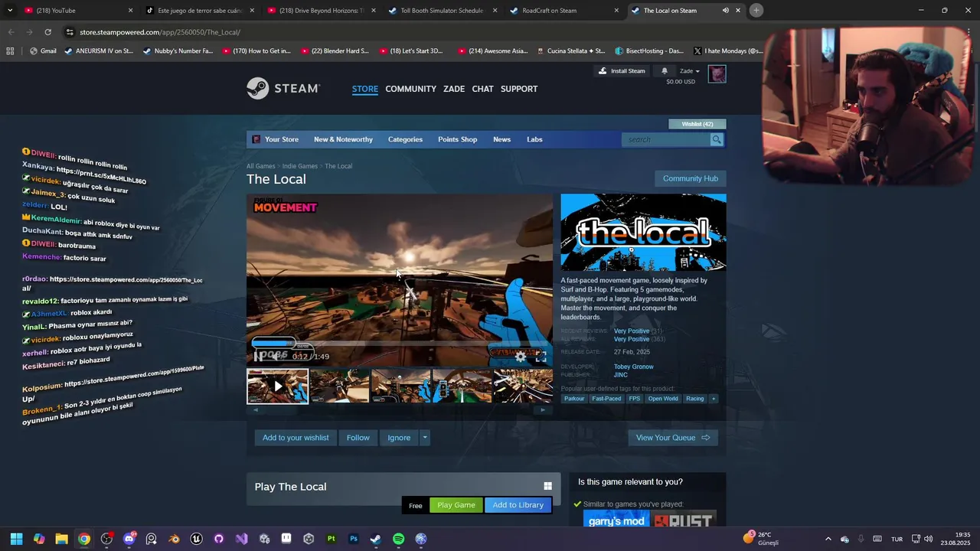Select the ZADE profile navigation item
This screenshot has width=980, height=551.
pyautogui.click(x=454, y=89)
